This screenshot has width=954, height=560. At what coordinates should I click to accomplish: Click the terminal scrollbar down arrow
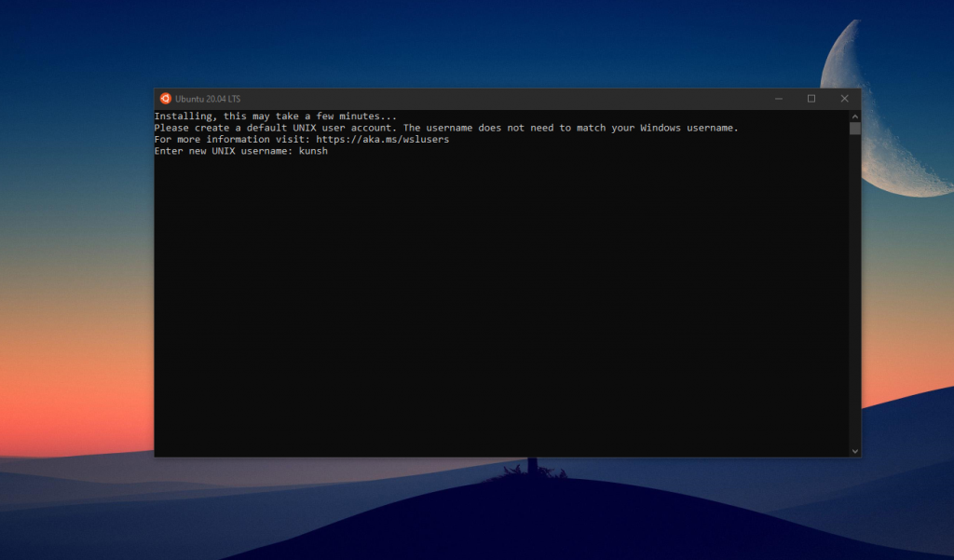tap(855, 451)
